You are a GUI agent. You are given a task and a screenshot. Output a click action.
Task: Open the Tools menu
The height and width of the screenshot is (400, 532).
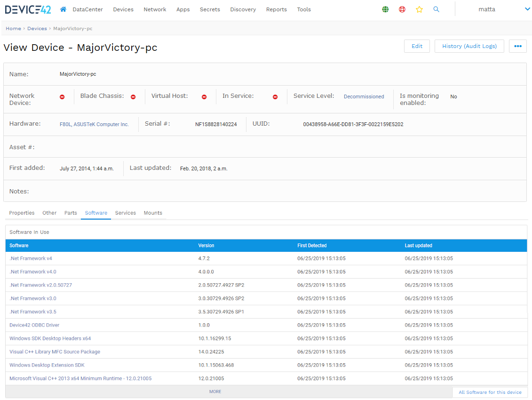(x=304, y=9)
